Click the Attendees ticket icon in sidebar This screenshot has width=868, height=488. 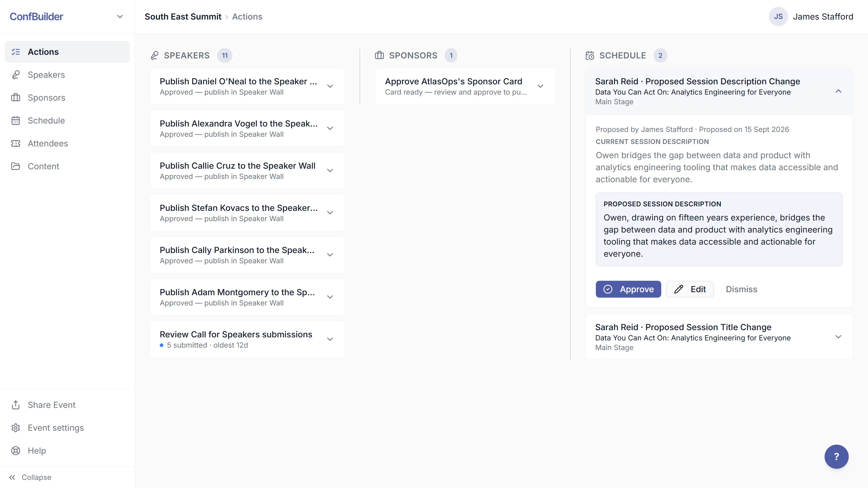15,143
